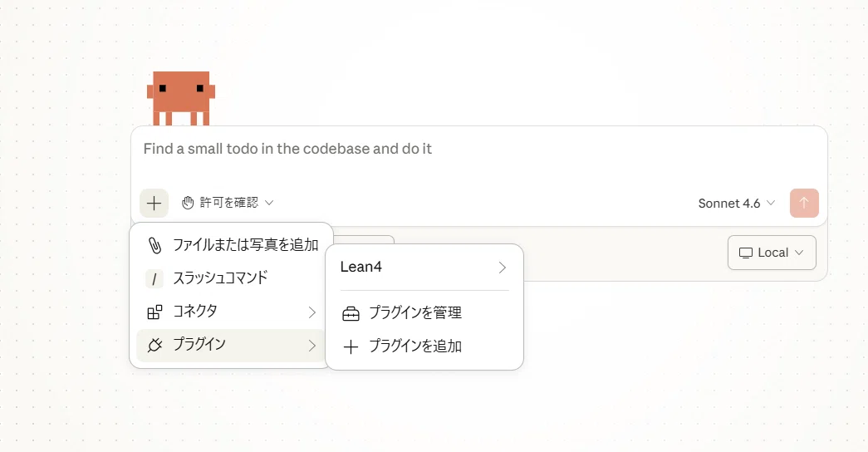Click the plus icon beside プラグインを追加
Viewport: 868px width, 452px height.
click(351, 346)
